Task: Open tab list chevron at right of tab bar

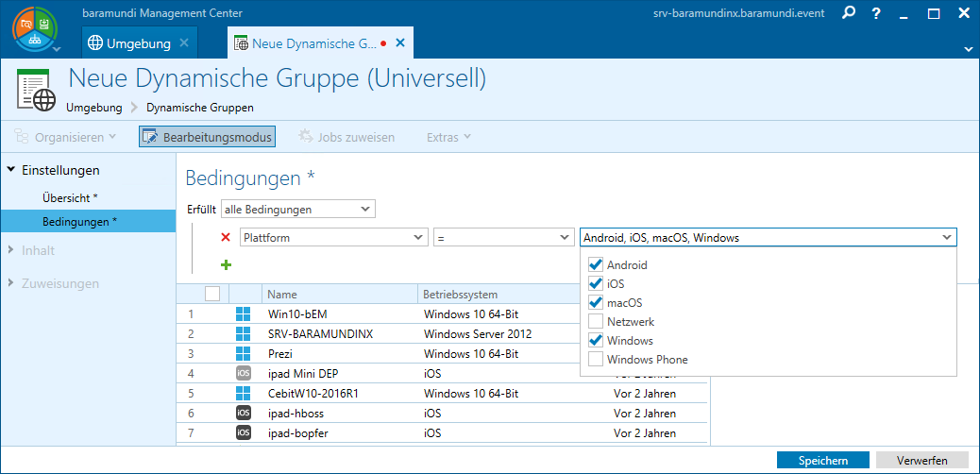Action: [x=968, y=48]
